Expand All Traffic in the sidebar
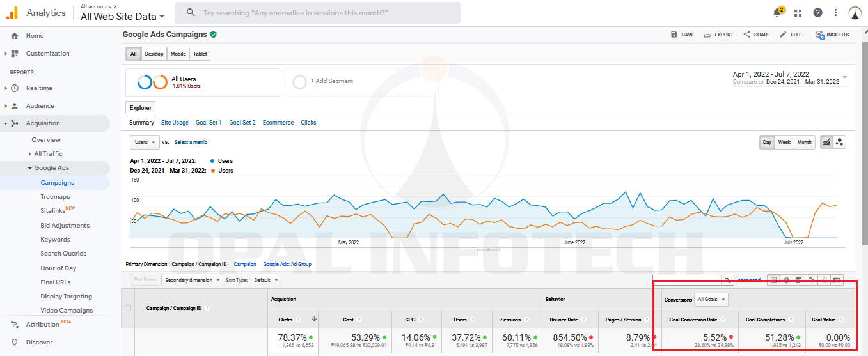The height and width of the screenshot is (356, 868). click(48, 154)
